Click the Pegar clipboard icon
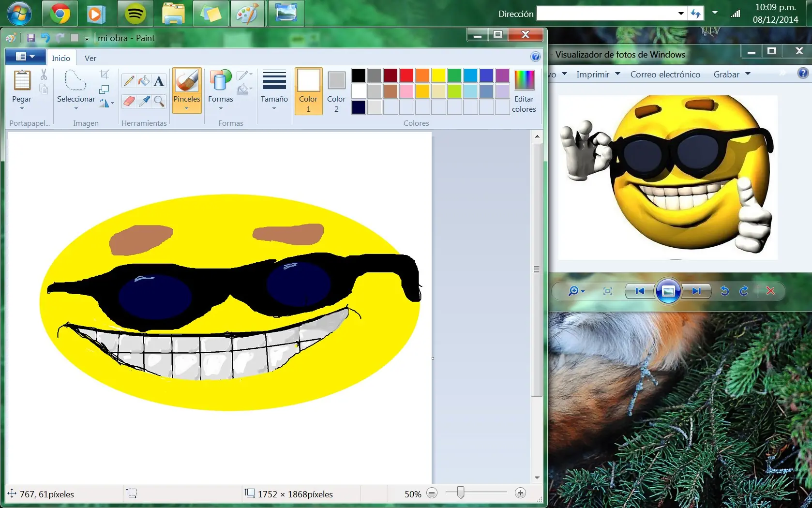 coord(22,80)
